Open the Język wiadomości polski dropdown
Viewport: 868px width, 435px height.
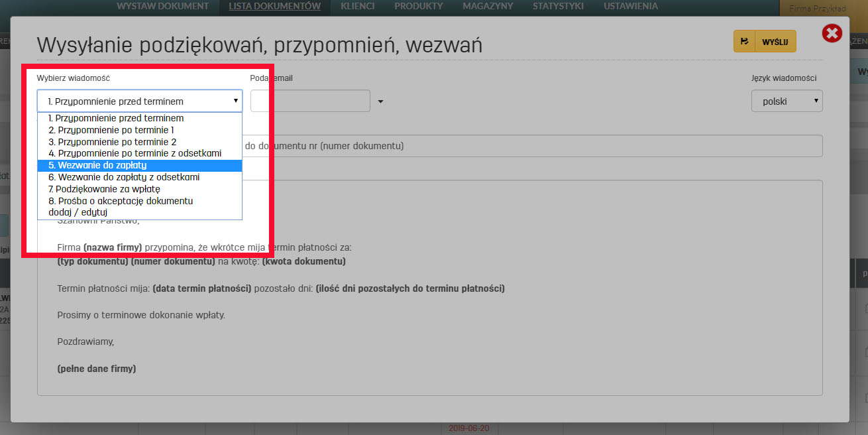787,101
